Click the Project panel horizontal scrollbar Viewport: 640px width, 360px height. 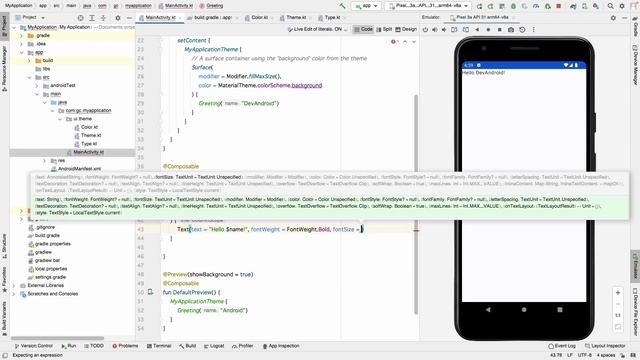click(x=58, y=338)
